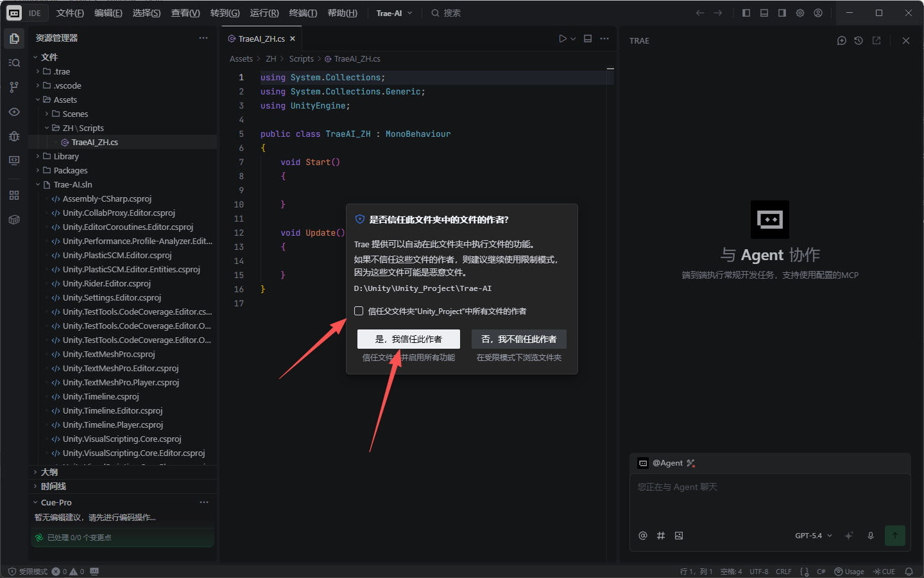The height and width of the screenshot is (578, 924).
Task: Go back using the title bar left arrow
Action: coord(700,13)
